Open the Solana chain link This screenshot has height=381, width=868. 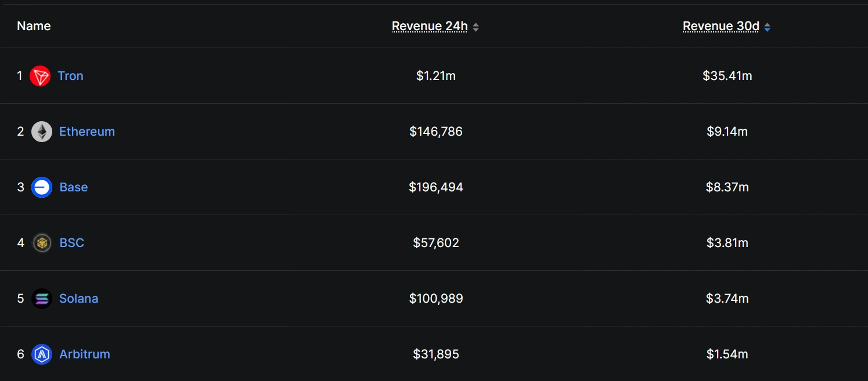[79, 299]
